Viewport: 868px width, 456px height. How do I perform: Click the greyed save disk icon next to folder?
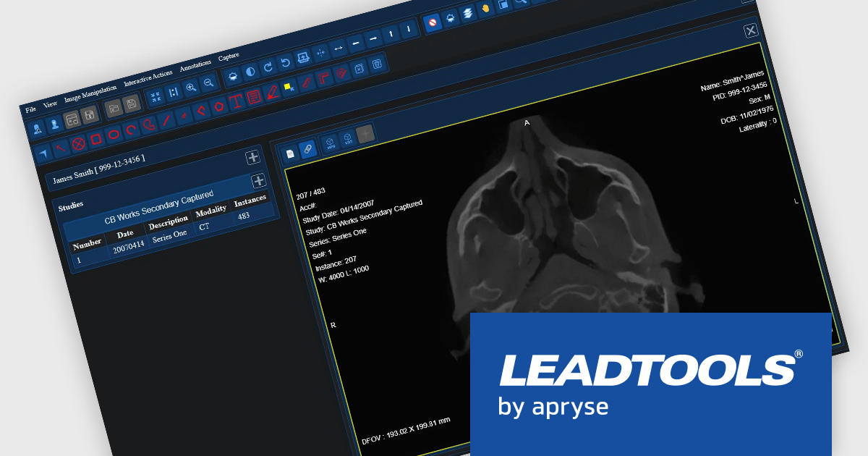point(131,104)
